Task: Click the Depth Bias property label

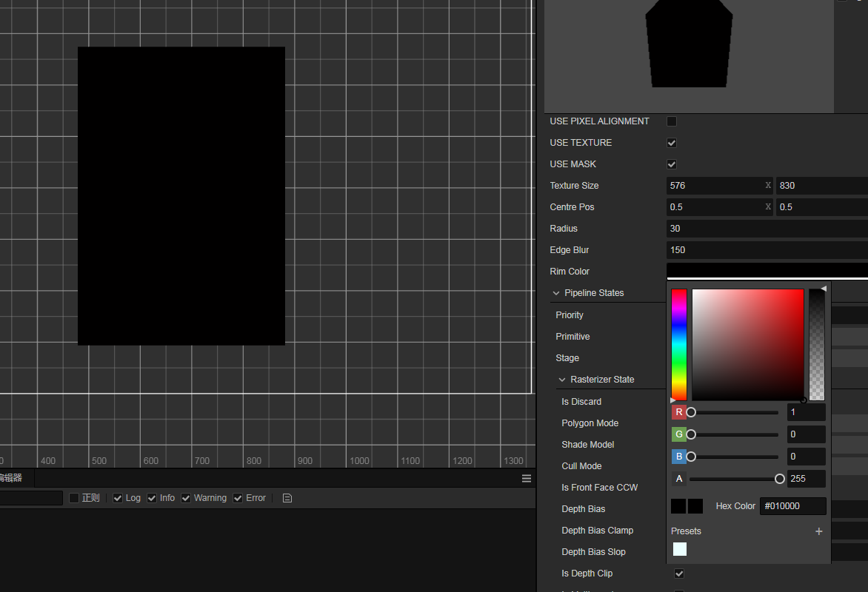Action: point(583,509)
